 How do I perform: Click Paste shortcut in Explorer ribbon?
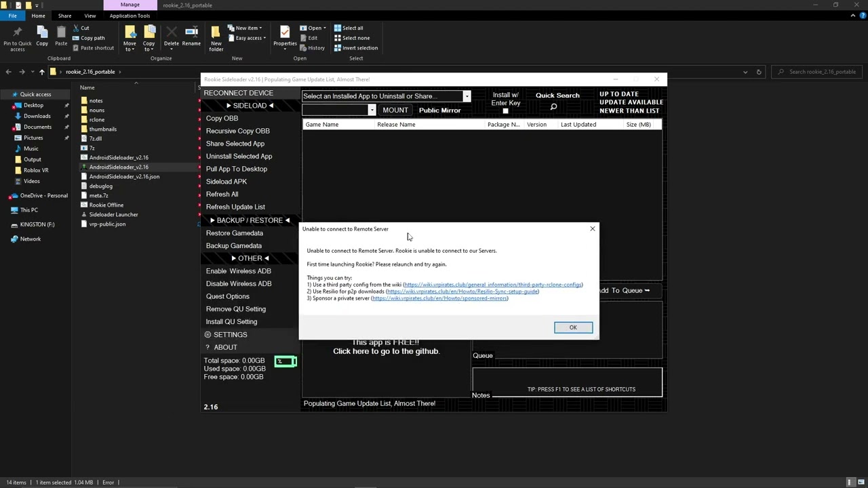[x=93, y=48]
